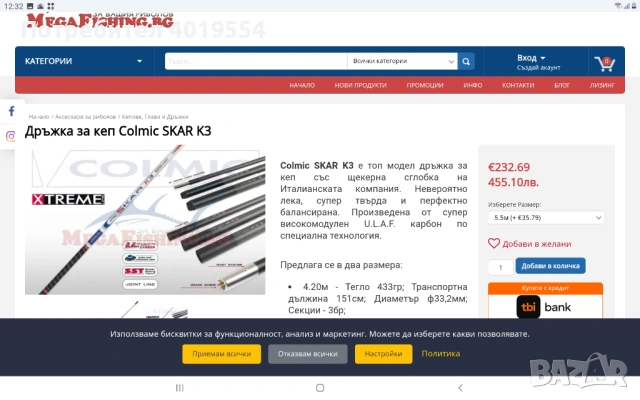
Task: Click the heart wishlist icon
Action: click(493, 244)
